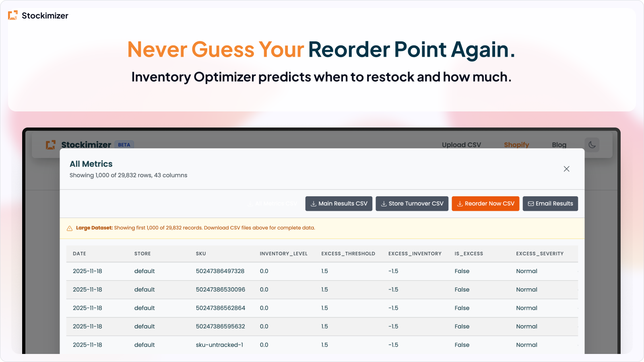Close the All Metrics dialog
This screenshot has height=362, width=644.
[x=566, y=169]
